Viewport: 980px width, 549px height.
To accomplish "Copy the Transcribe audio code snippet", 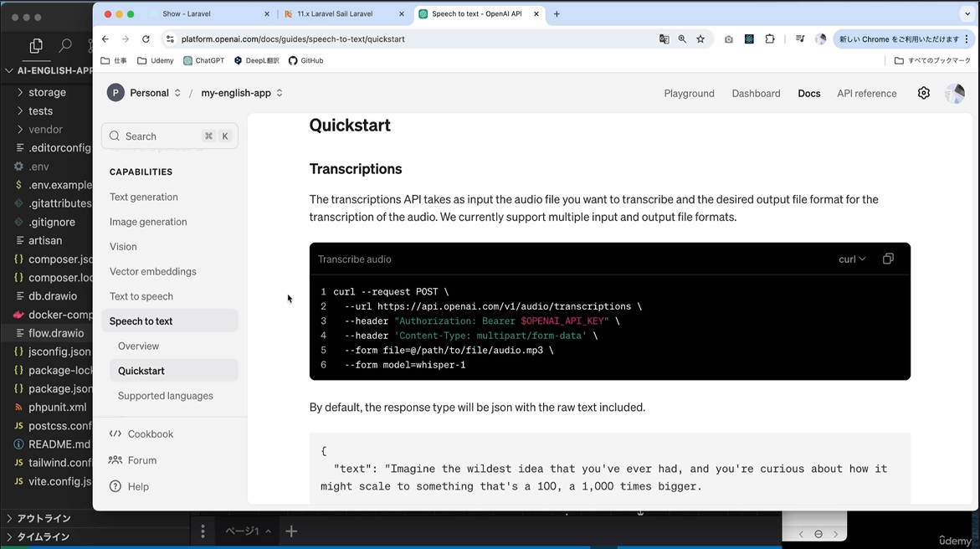I will [x=888, y=259].
